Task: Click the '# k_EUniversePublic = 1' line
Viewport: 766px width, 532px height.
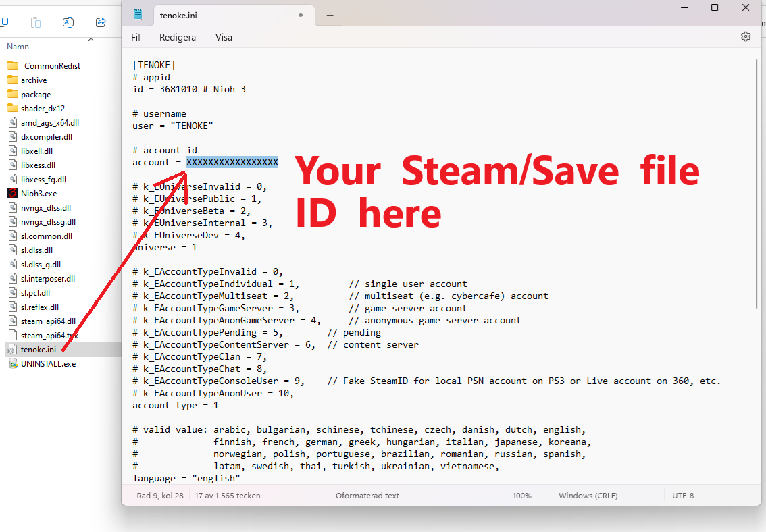Action: pyautogui.click(x=197, y=198)
